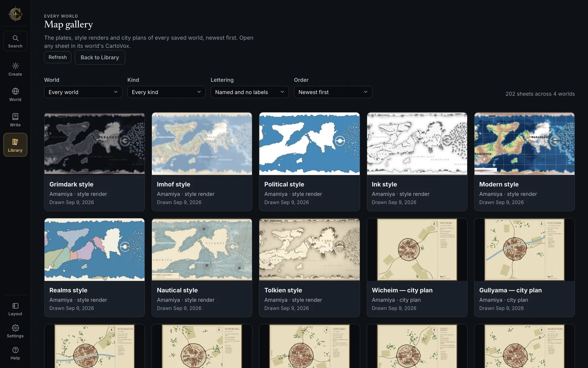Click 'Amamiya · city plan' under Gullyama
The width and height of the screenshot is (588, 368).
504,300
